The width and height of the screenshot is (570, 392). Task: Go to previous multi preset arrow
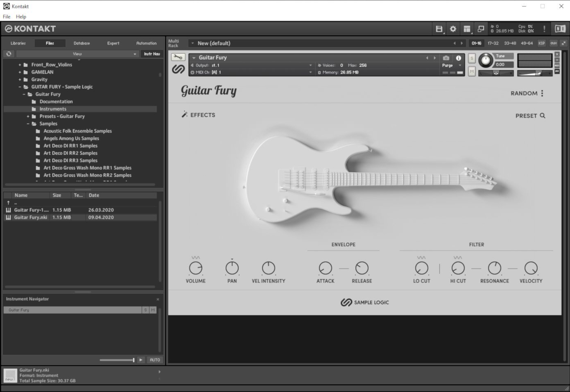(x=455, y=43)
